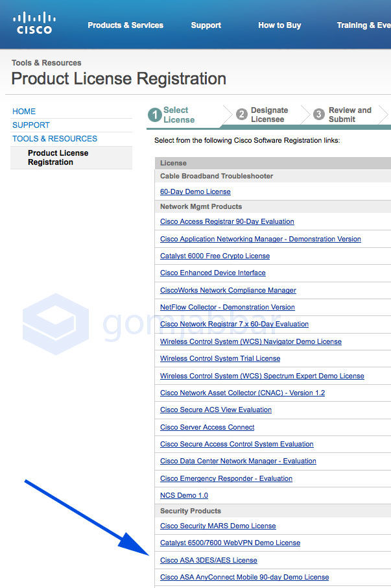
Task: Open WCS Spectrum Expert Demo License
Action: click(x=262, y=376)
